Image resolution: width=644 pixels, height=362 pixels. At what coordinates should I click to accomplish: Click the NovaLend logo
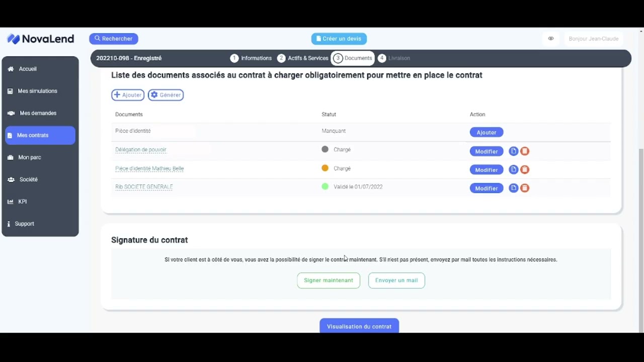(x=40, y=39)
